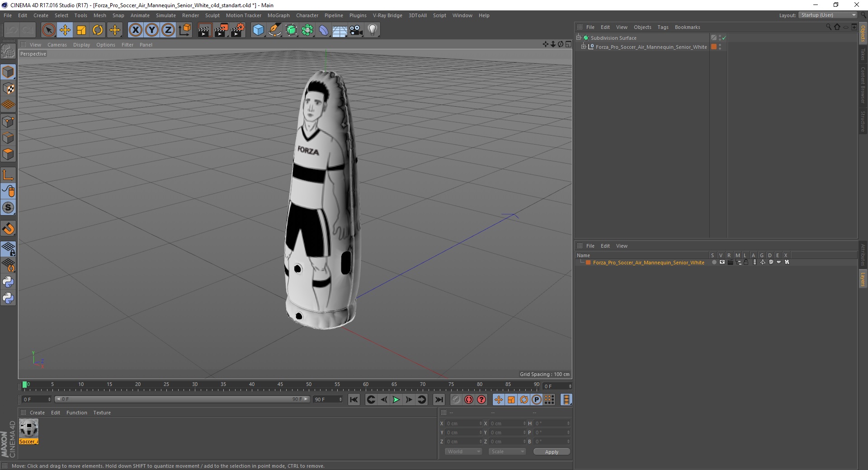
Task: Open the spline pen tool
Action: [275, 30]
